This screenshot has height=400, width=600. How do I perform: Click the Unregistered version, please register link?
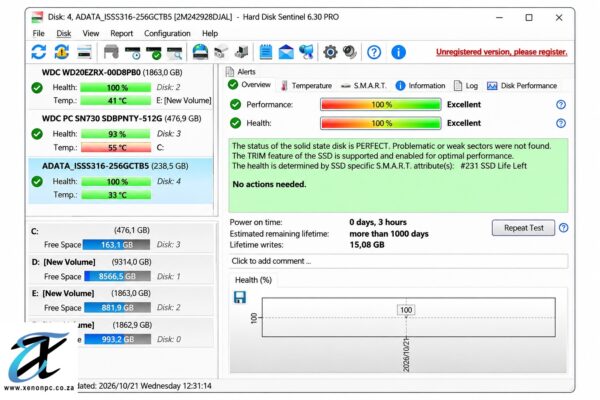(501, 52)
